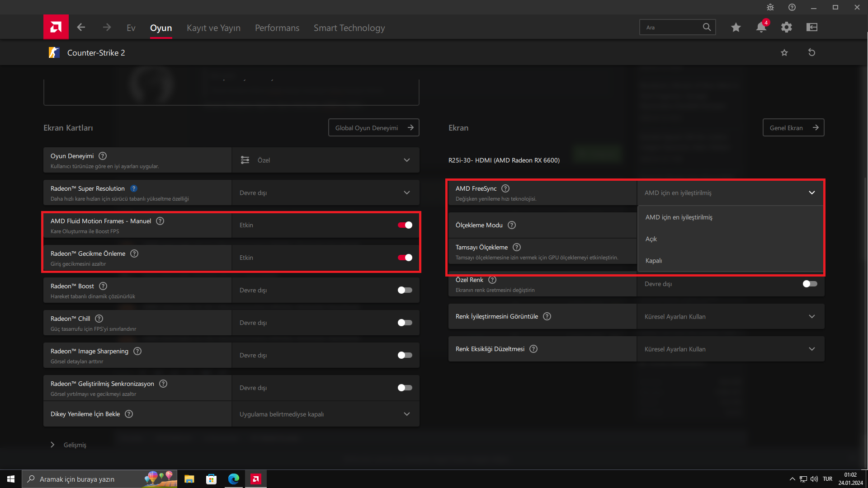Turn off Radeon Gecikme Önleme switch
Image resolution: width=868 pixels, height=488 pixels.
pyautogui.click(x=405, y=258)
